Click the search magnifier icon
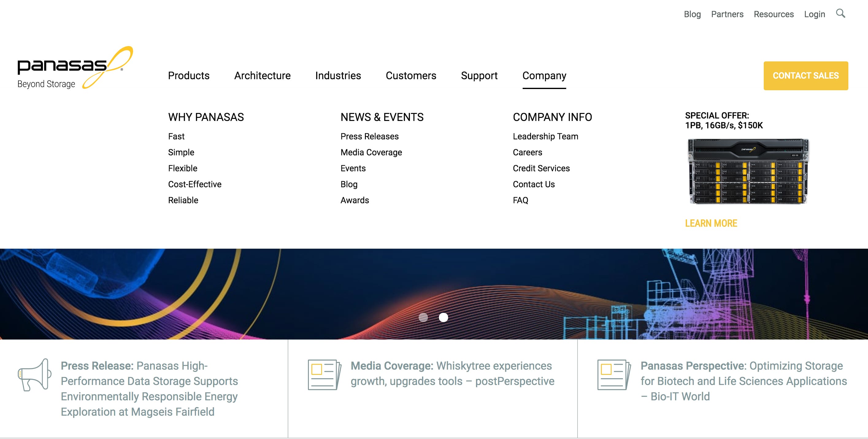Screen dimensions: 868x439 [x=840, y=14]
